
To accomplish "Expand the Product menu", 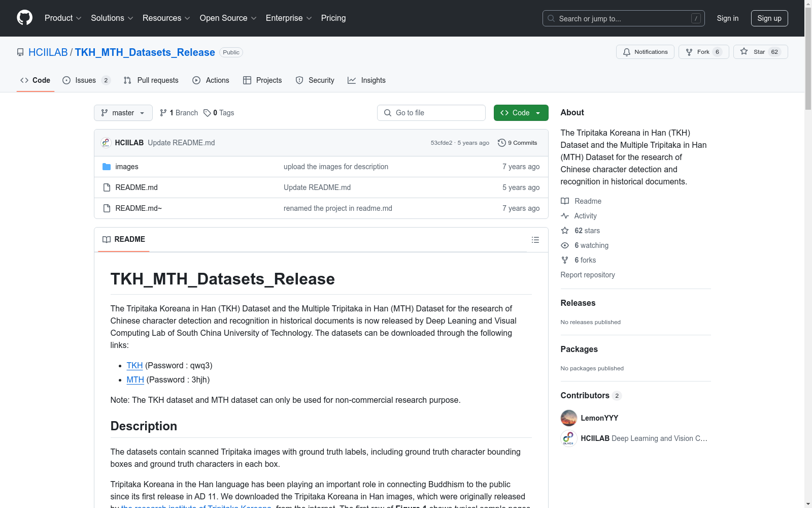I will click(63, 18).
